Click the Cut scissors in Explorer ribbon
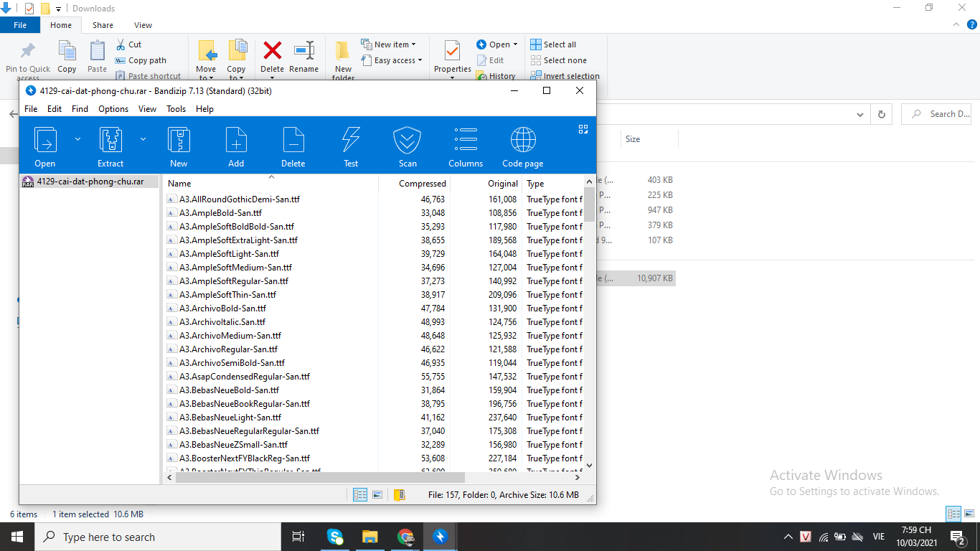980x551 pixels. point(121,44)
